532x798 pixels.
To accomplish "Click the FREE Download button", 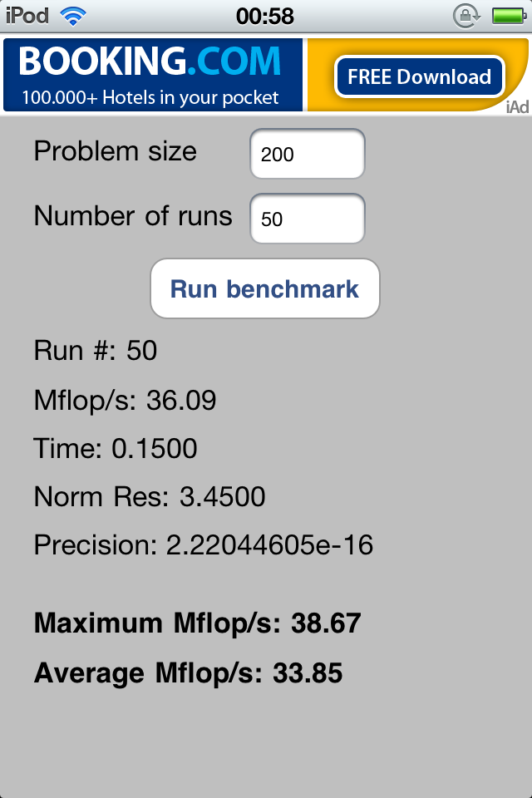I will pyautogui.click(x=419, y=76).
